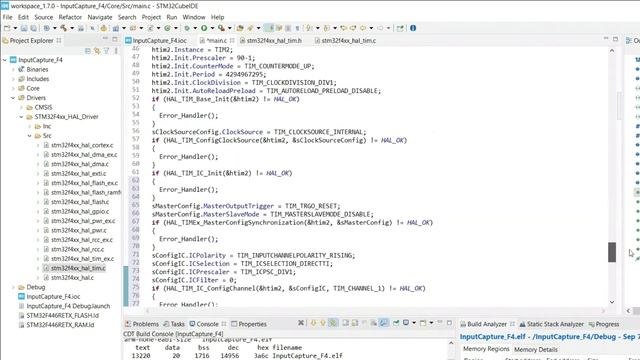Expand the Includes tree node

(13, 79)
